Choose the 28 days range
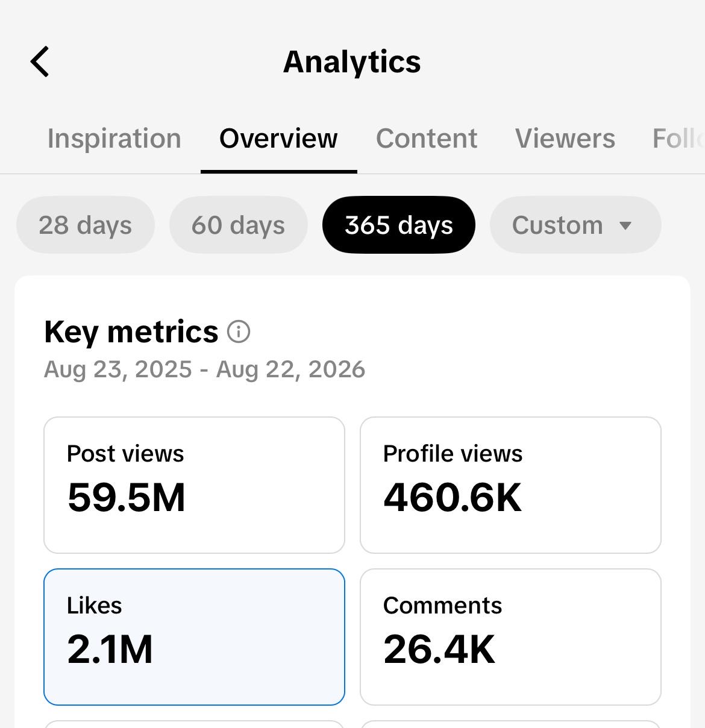Screen dimensions: 705x728 86,225
